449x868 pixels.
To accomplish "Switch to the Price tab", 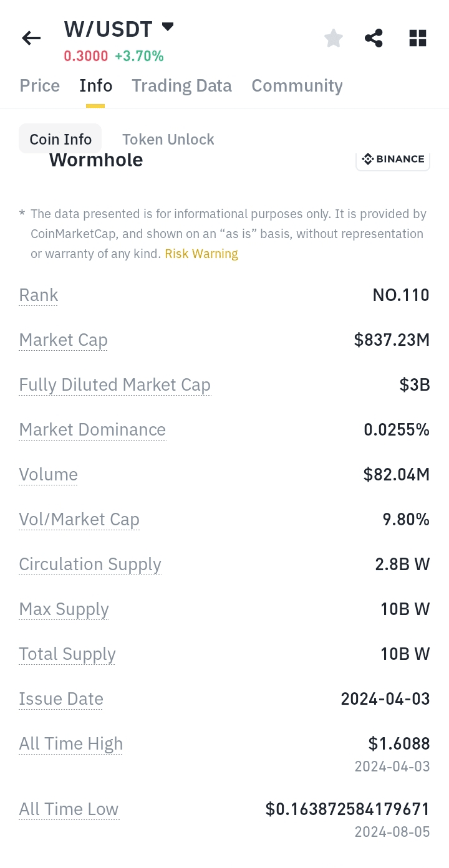I will click(x=40, y=86).
